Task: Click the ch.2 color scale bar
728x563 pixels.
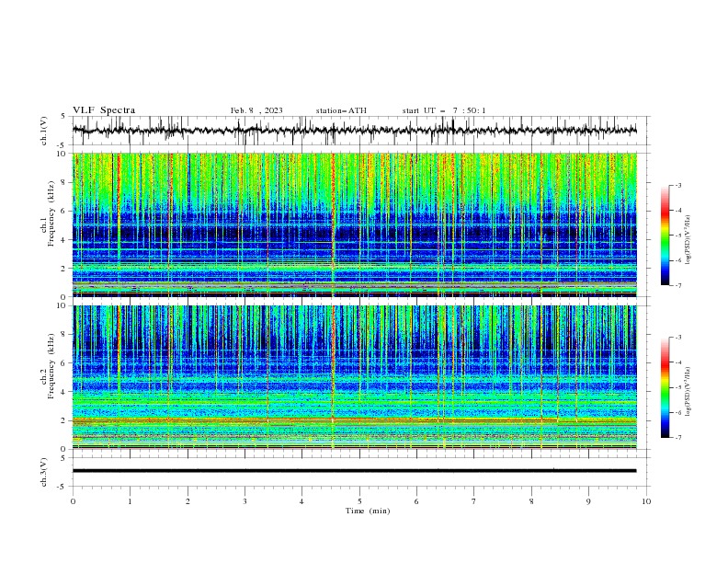Action: pyautogui.click(x=665, y=387)
